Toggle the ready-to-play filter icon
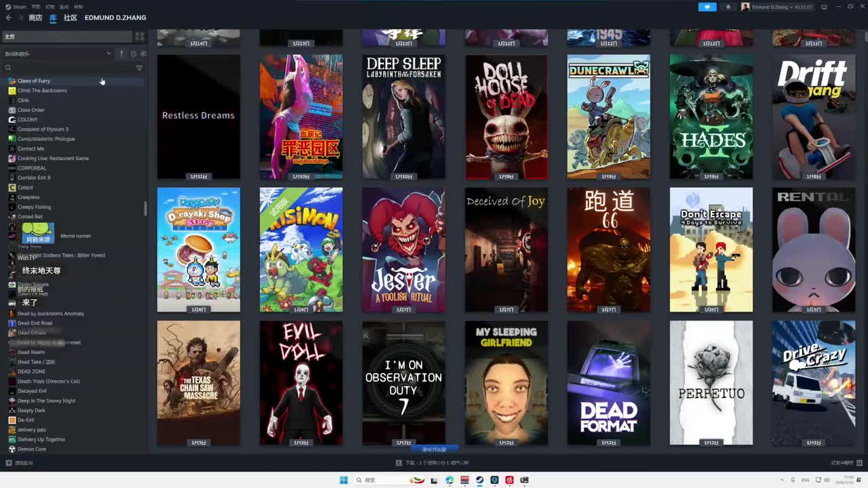Image resolution: width=868 pixels, height=488 pixels. pyautogui.click(x=142, y=54)
